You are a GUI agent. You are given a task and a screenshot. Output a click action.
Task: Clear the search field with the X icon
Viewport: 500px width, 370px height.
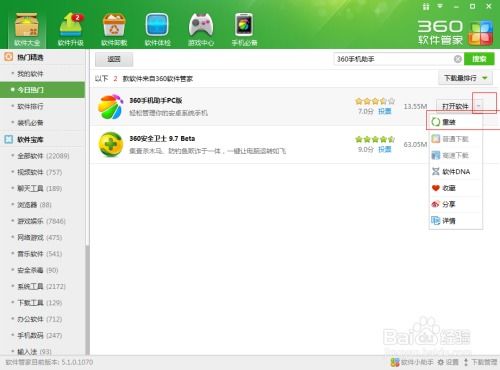tap(458, 59)
